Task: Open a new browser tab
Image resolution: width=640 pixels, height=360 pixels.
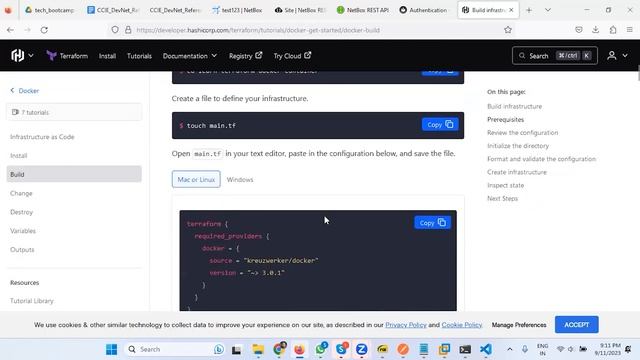Action: coord(529,10)
